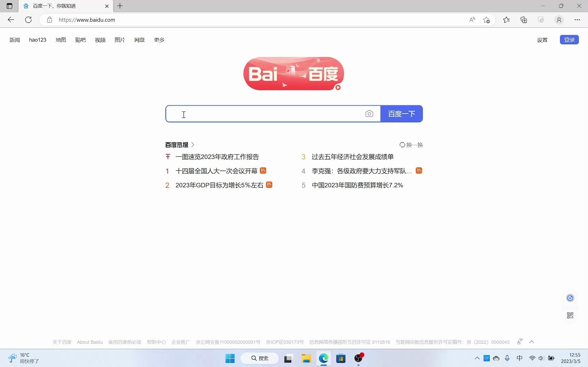Open File Explorer from taskbar
The image size is (588, 367).
coord(306,358)
